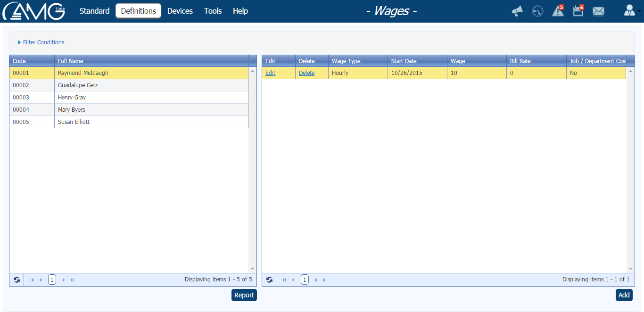This screenshot has height=312, width=644.
Task: Open the Tools menu
Action: coord(213,11)
